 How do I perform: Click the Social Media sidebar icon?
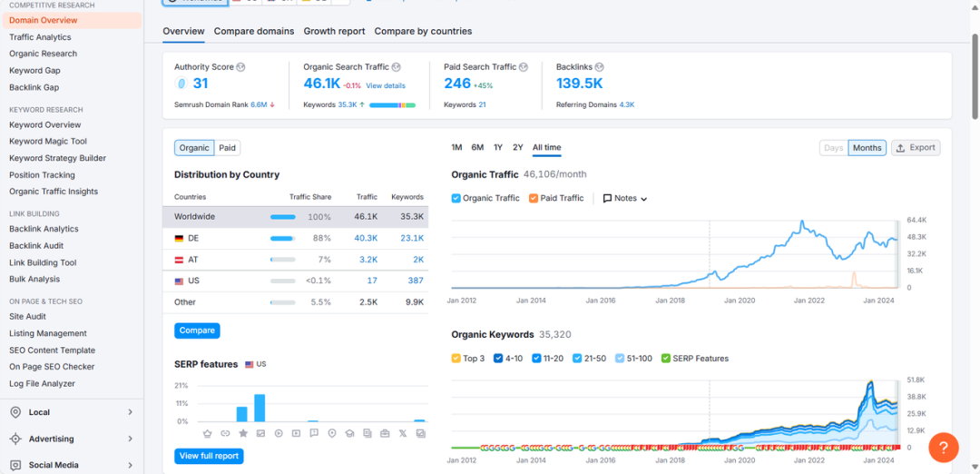click(15, 465)
